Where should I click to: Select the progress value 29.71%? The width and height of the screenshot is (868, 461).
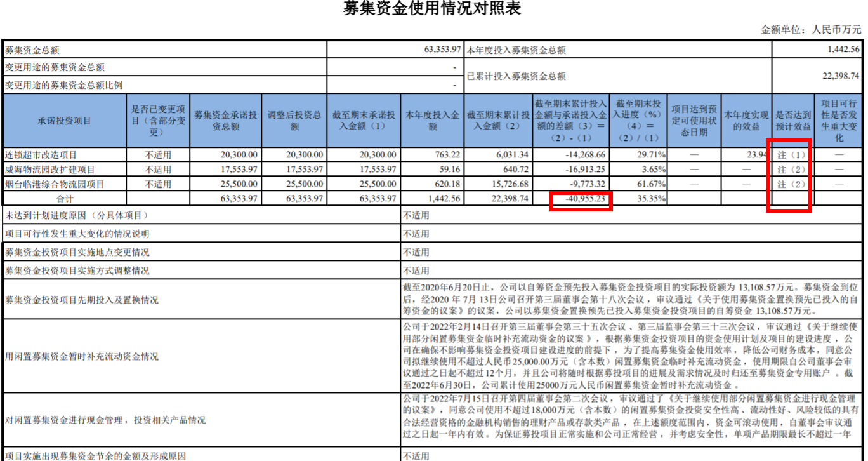(652, 155)
